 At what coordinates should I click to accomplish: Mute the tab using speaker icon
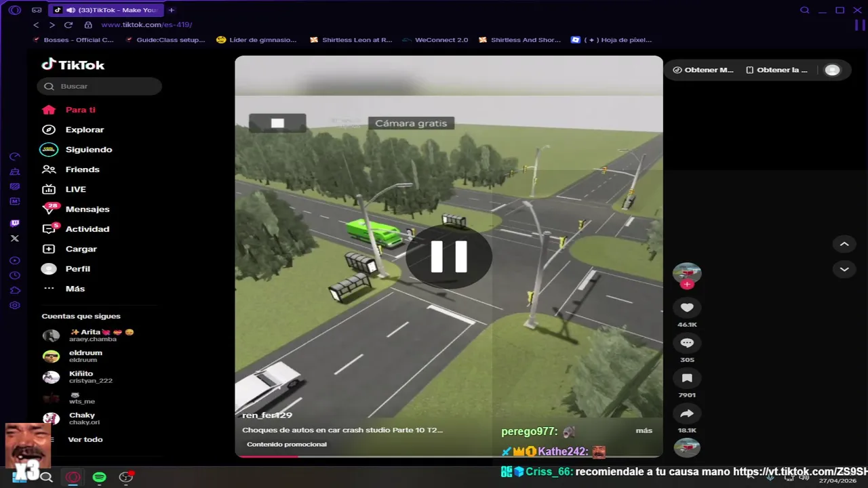(71, 10)
